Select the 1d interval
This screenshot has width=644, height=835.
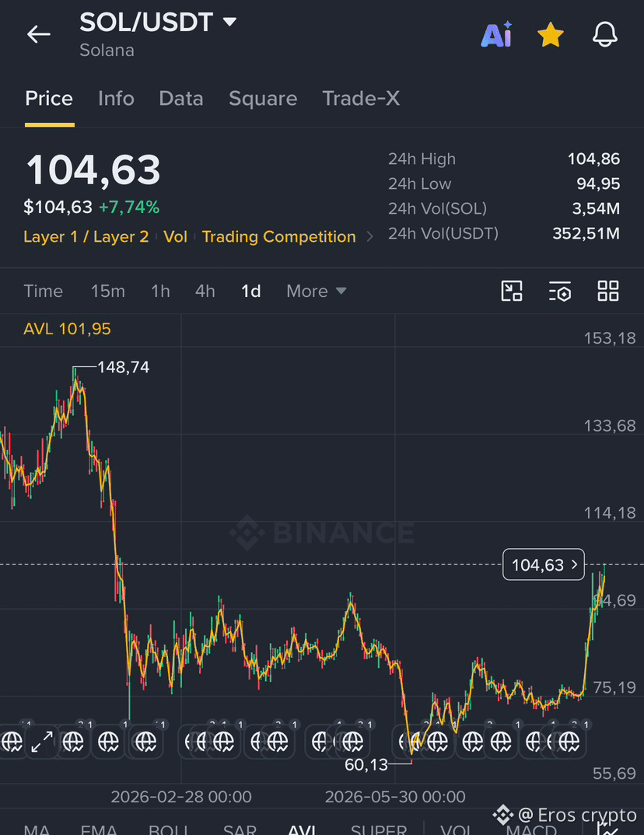pos(251,292)
